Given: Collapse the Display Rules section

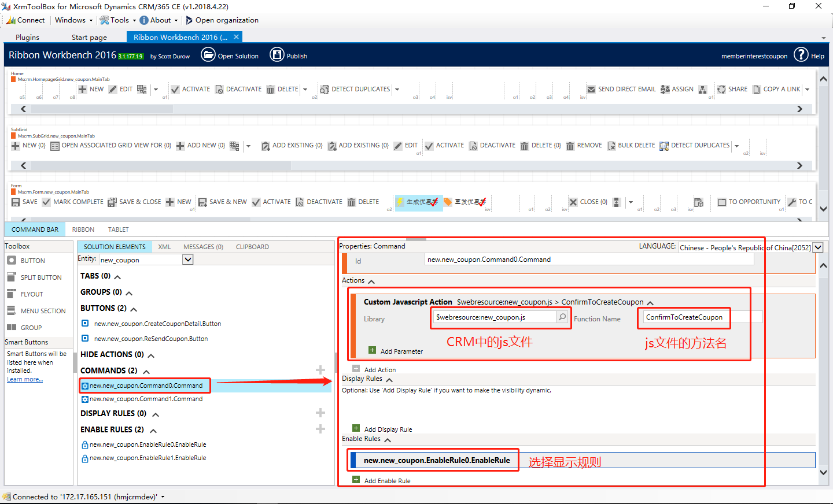Looking at the screenshot, I should (389, 380).
